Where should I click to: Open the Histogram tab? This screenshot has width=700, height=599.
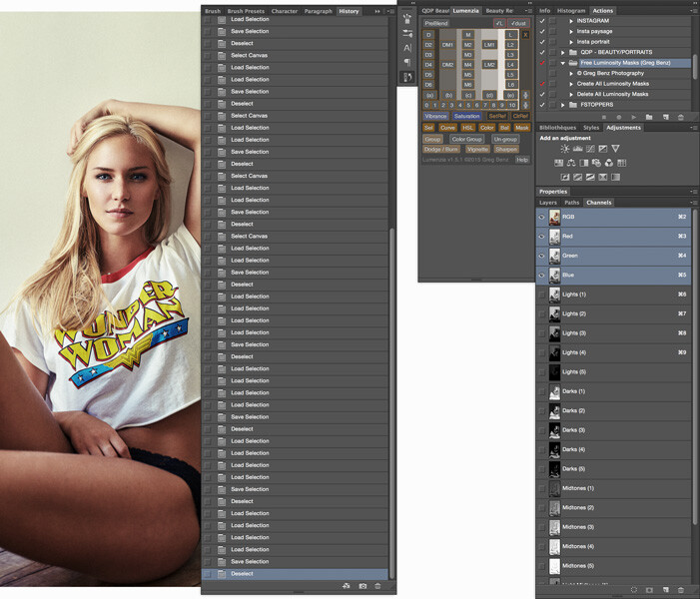coord(571,11)
